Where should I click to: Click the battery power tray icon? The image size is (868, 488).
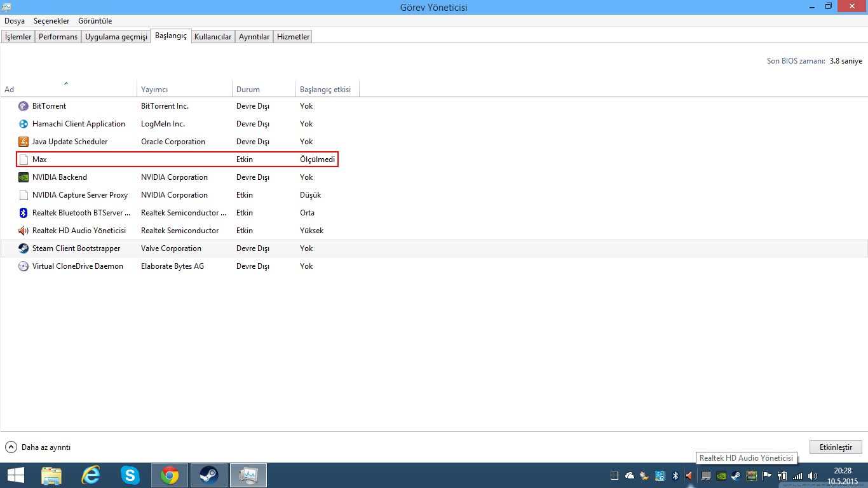coord(782,475)
